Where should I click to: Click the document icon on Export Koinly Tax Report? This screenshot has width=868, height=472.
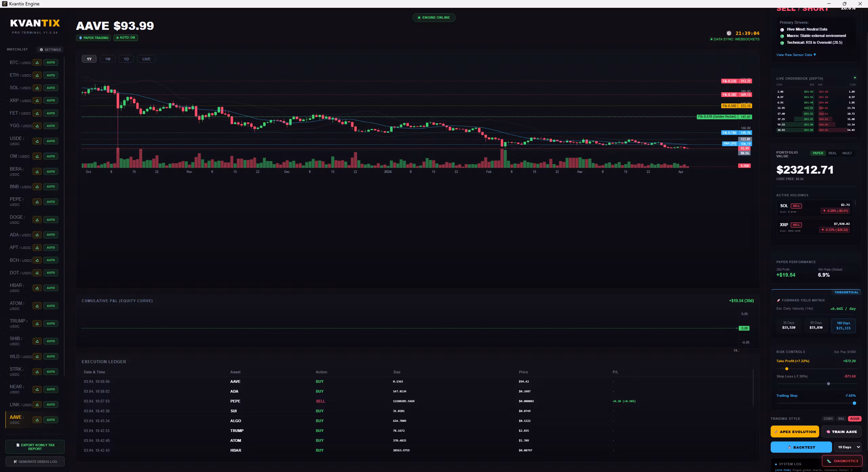[x=18, y=445]
